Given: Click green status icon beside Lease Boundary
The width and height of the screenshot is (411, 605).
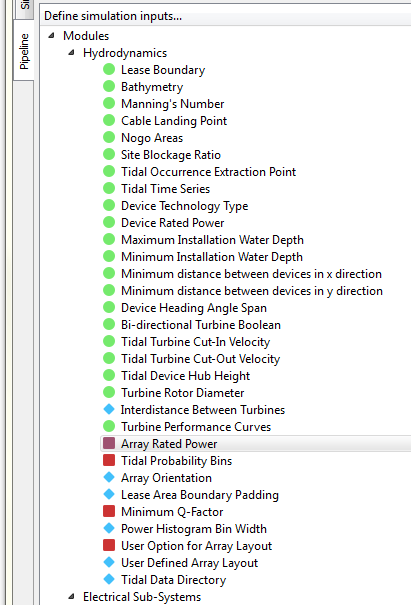Looking at the screenshot, I should pos(109,69).
